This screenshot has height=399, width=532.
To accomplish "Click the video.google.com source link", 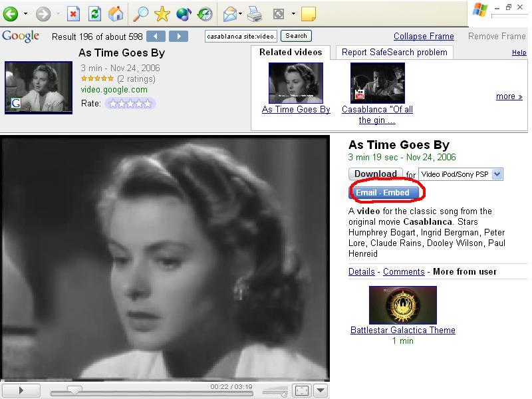I will coord(114,90).
